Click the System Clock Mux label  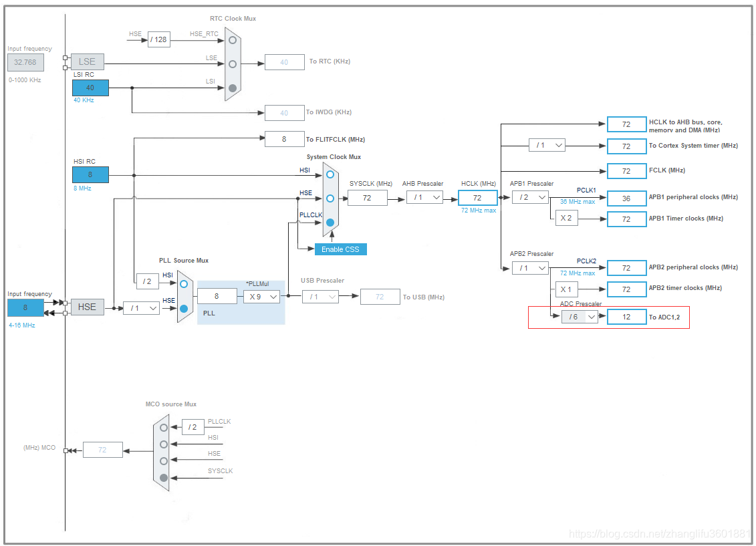[334, 156]
